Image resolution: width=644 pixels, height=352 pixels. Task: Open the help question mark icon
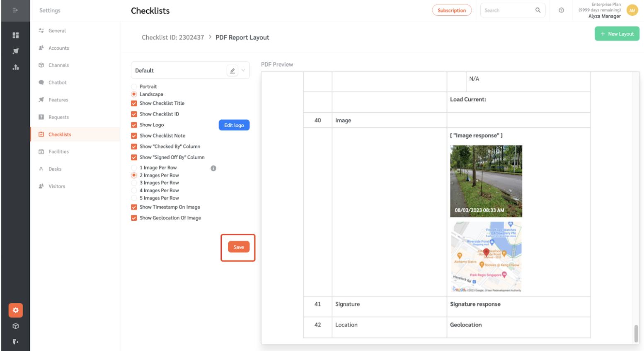(x=560, y=10)
